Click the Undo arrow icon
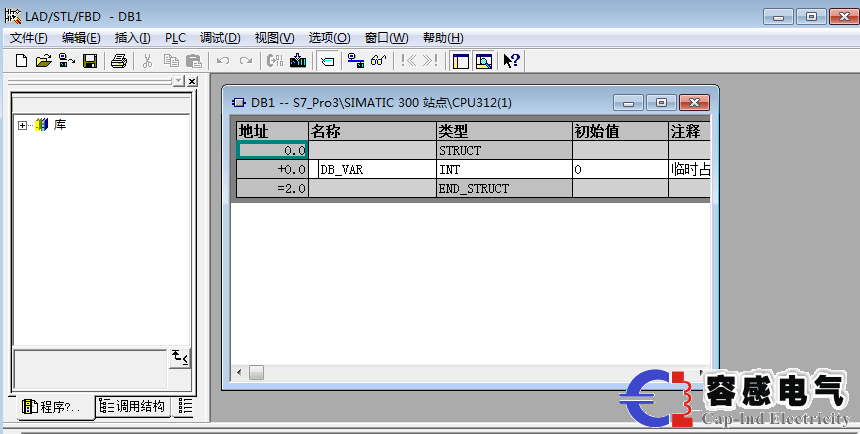Image resolution: width=860 pixels, height=434 pixels. (x=223, y=61)
